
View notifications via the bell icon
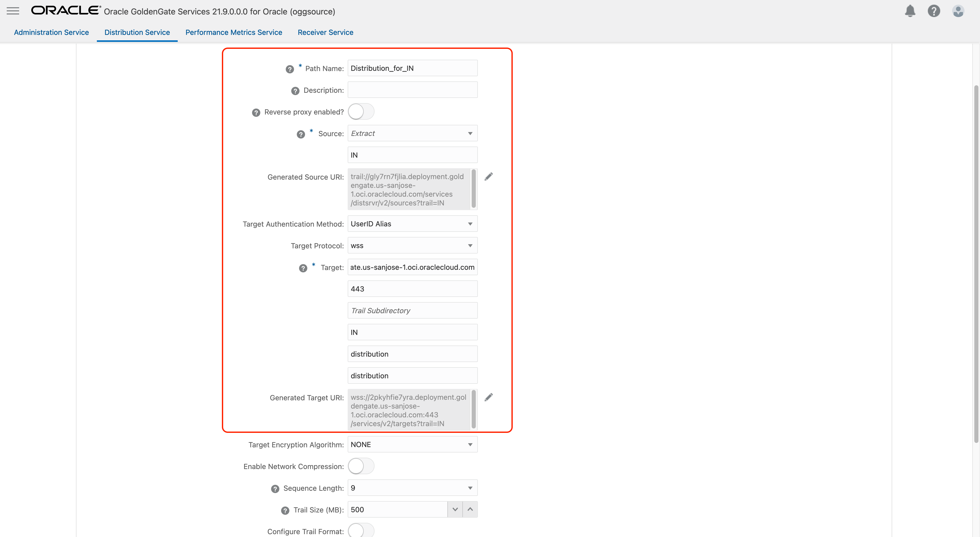(910, 11)
